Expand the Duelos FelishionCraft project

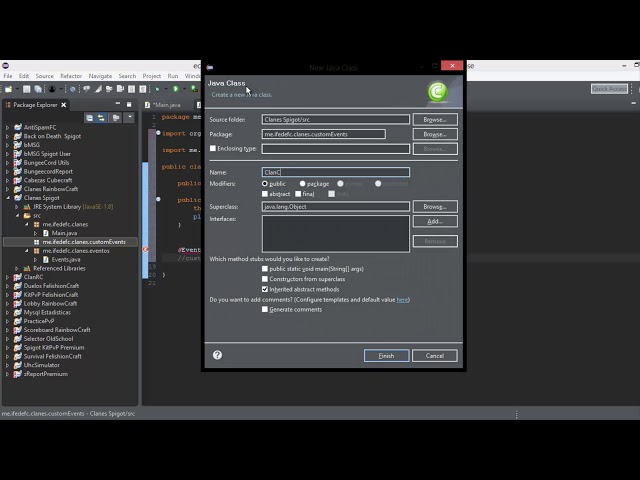[x=7, y=286]
